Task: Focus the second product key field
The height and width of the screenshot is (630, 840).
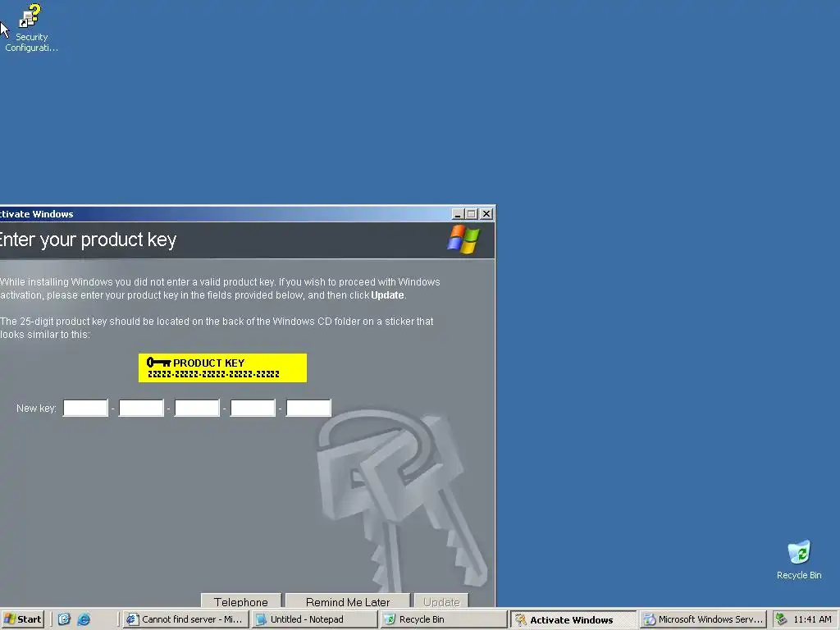Action: tap(141, 408)
